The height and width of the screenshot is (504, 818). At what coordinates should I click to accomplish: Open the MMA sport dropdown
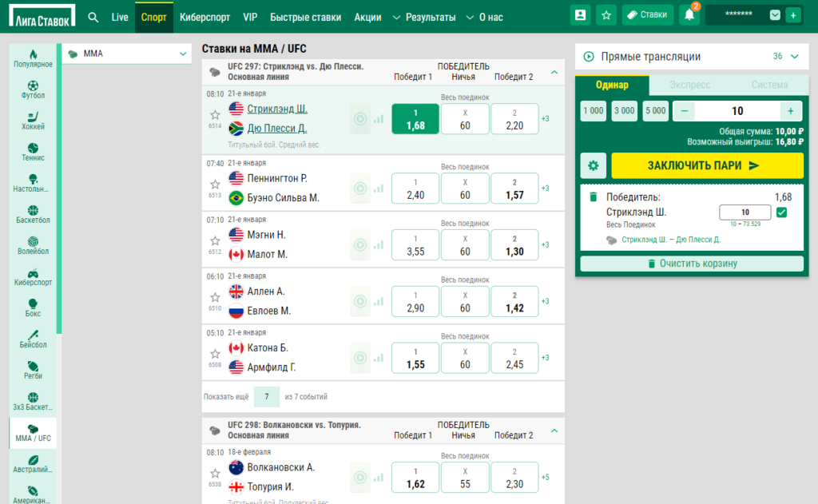127,54
